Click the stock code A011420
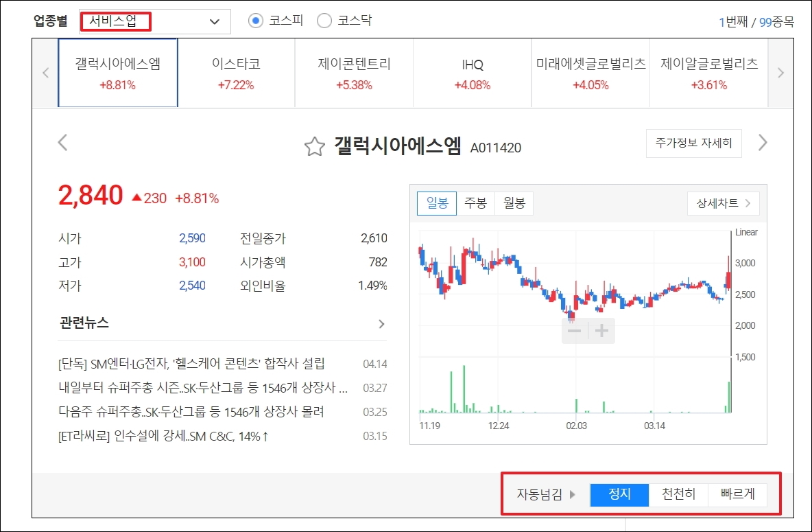The image size is (812, 532). point(496,148)
